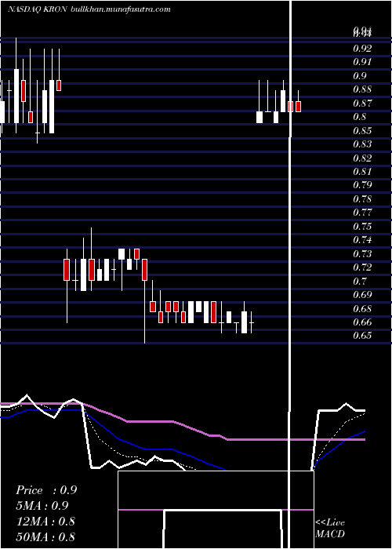Image resolution: width=392 pixels, height=549 pixels.
Task: Select the 0.65 price axis label
Action: (362, 336)
